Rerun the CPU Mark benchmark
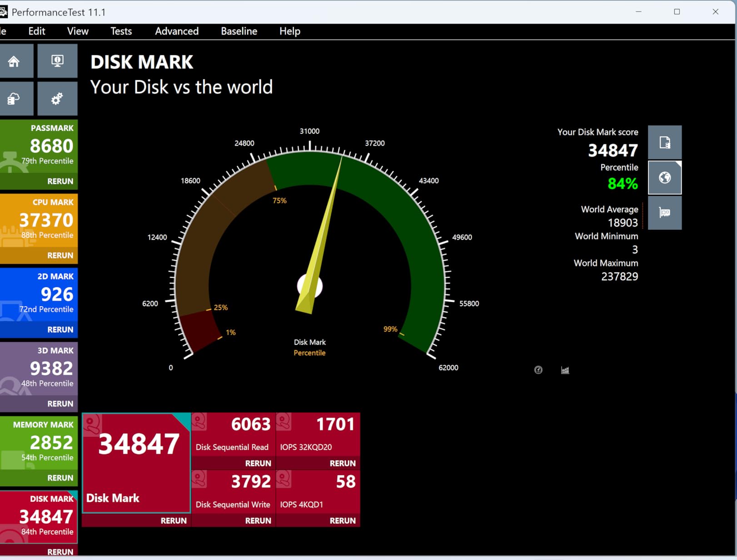The height and width of the screenshot is (560, 737). (60, 255)
